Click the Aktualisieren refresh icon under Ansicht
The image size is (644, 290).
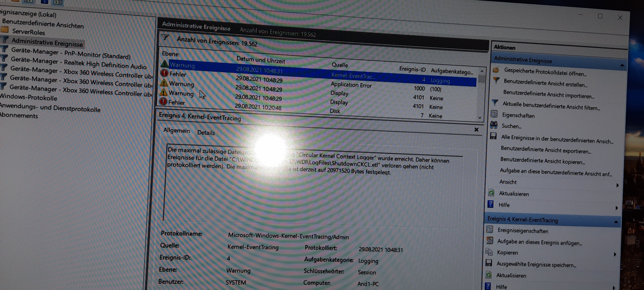click(491, 192)
